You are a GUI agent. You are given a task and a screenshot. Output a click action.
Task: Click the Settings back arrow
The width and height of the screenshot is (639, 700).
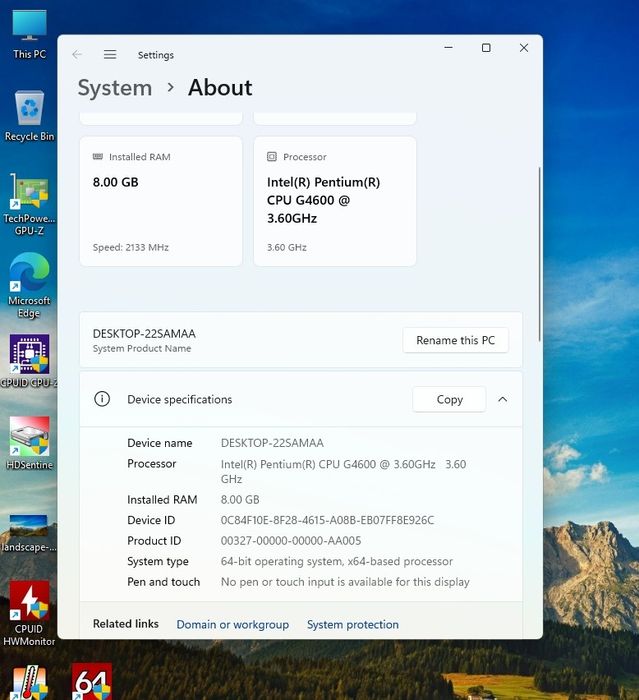(x=77, y=54)
